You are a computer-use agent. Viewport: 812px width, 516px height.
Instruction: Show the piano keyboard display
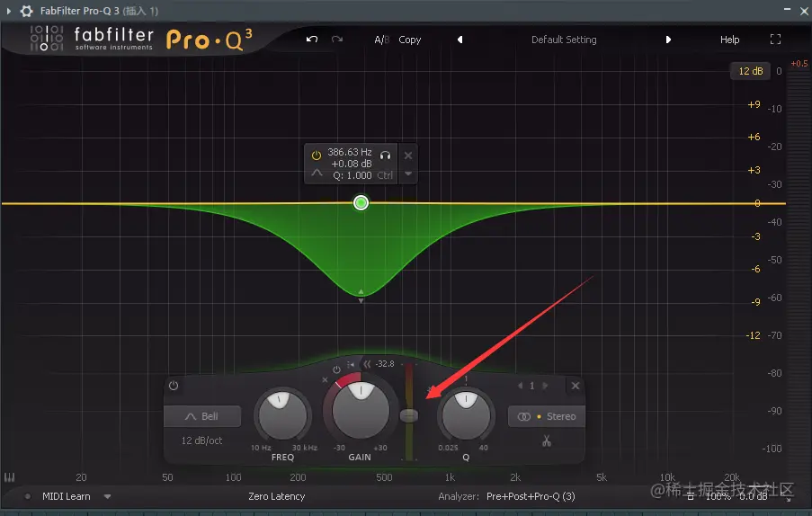click(9, 477)
